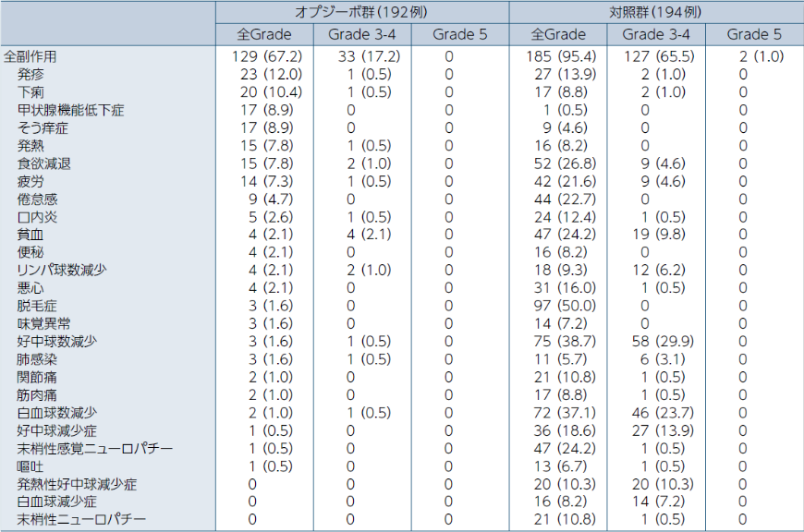Click the cell 44 (22.7)
The height and width of the screenshot is (532, 804).
click(x=566, y=199)
